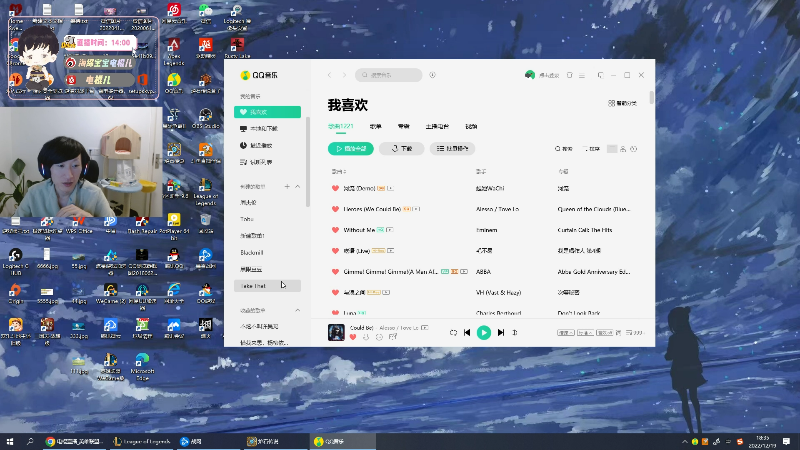Open the sort dropdown
Screen dimensions: 800x450
point(591,149)
